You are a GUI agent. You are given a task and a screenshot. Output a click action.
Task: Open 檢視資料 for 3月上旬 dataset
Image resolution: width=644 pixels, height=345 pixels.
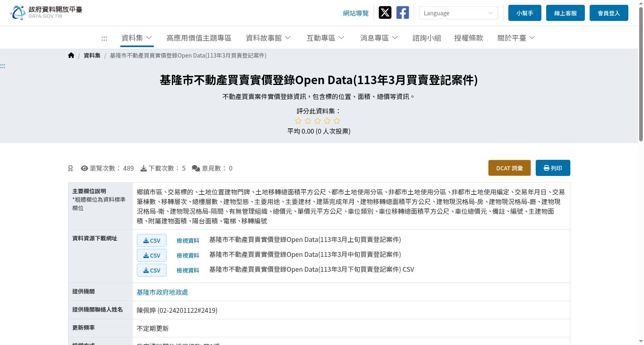point(188,240)
